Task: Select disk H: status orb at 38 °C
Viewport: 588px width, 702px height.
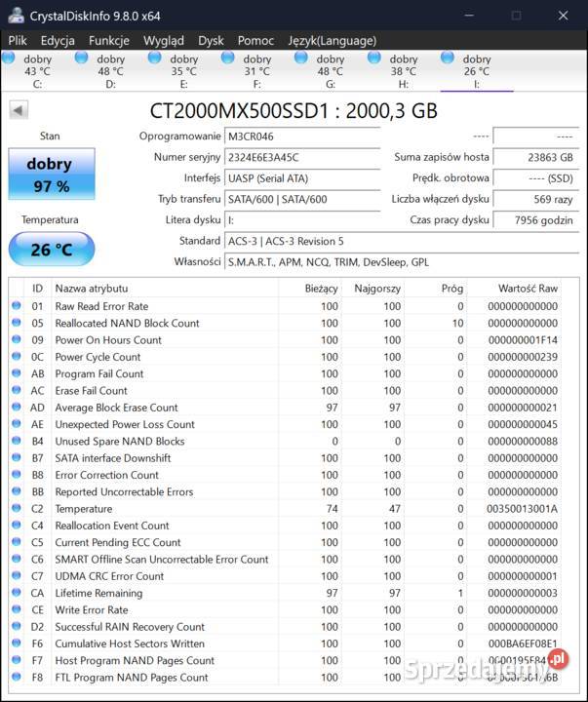Action: pyautogui.click(x=373, y=58)
